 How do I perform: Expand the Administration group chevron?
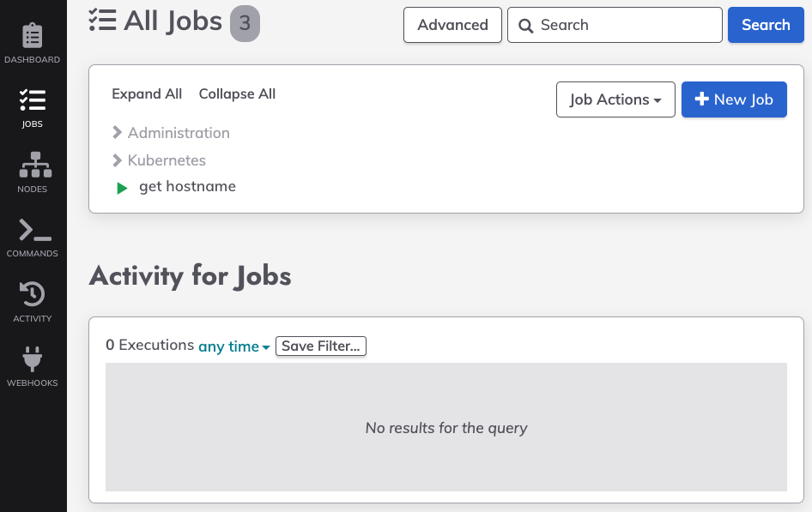click(x=117, y=133)
